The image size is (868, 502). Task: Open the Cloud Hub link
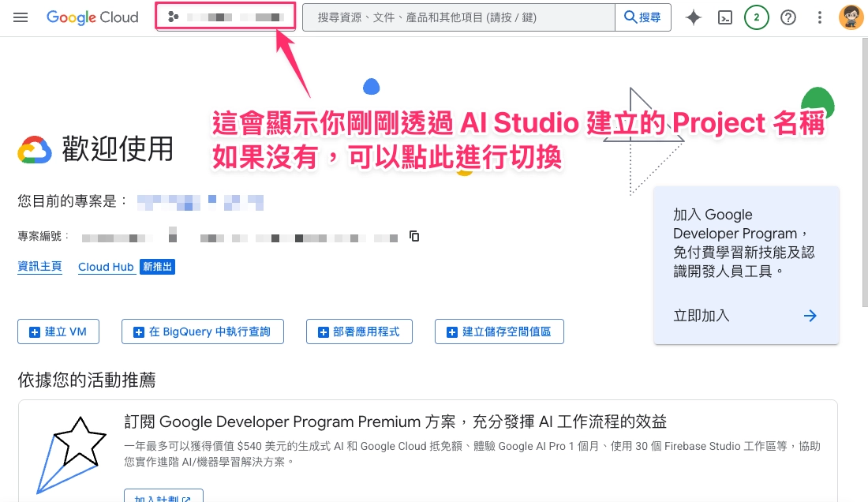(x=106, y=267)
